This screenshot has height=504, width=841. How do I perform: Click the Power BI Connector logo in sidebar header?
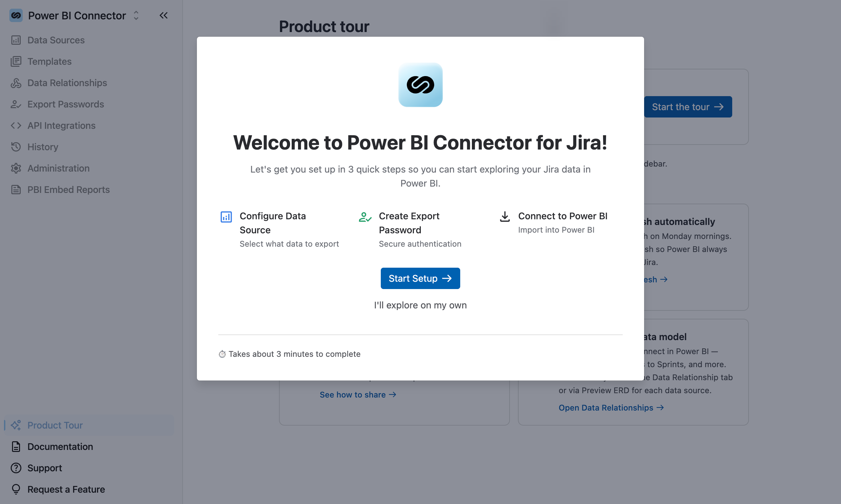click(16, 15)
